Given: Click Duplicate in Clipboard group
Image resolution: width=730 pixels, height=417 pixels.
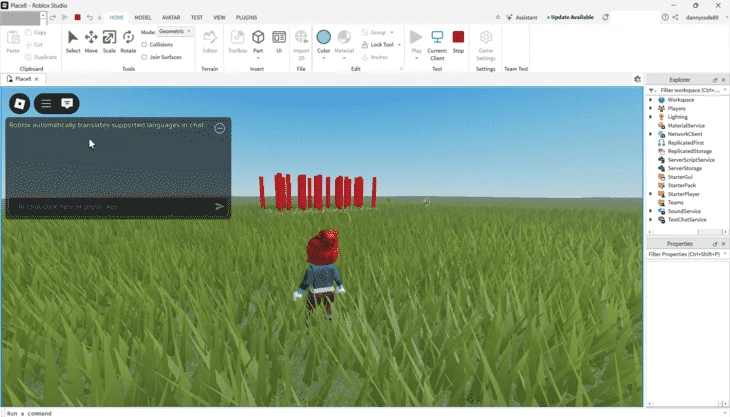Looking at the screenshot, I should click(41, 57).
